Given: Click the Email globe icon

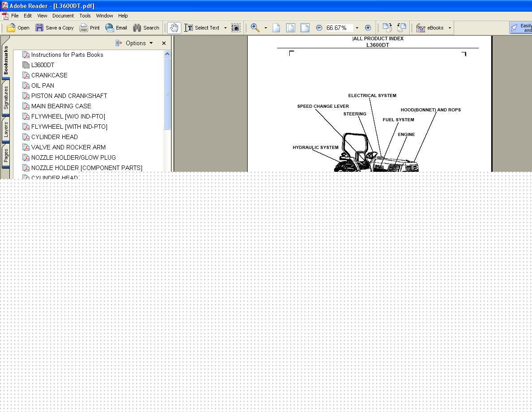Looking at the screenshot, I should coord(110,28).
